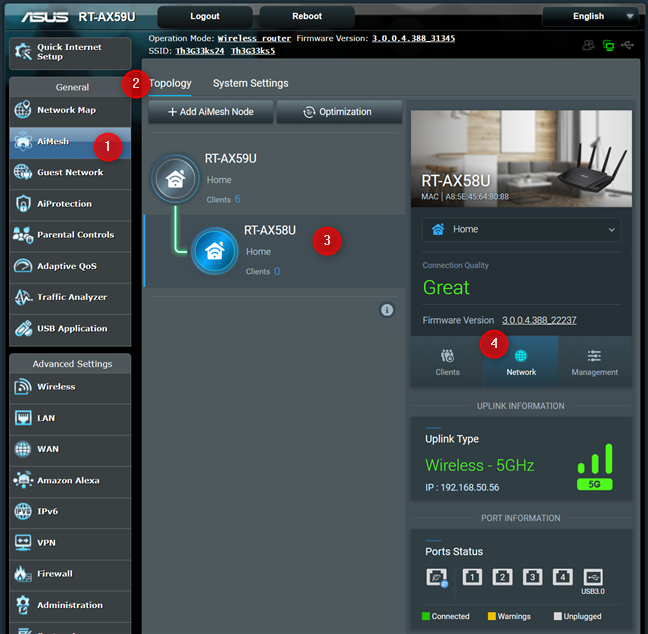Click the VPN icon
Image resolution: width=648 pixels, height=634 pixels.
click(x=23, y=542)
